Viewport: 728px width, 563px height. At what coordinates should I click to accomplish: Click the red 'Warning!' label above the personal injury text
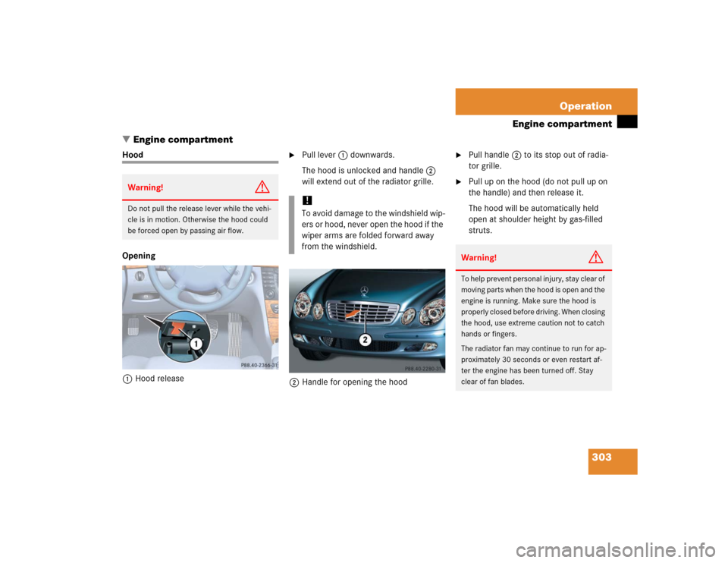[x=479, y=258]
